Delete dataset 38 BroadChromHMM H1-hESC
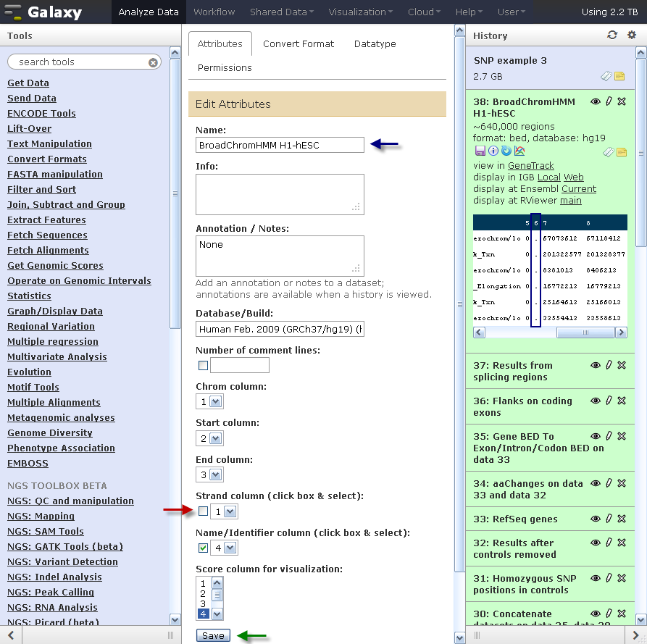 pos(622,101)
